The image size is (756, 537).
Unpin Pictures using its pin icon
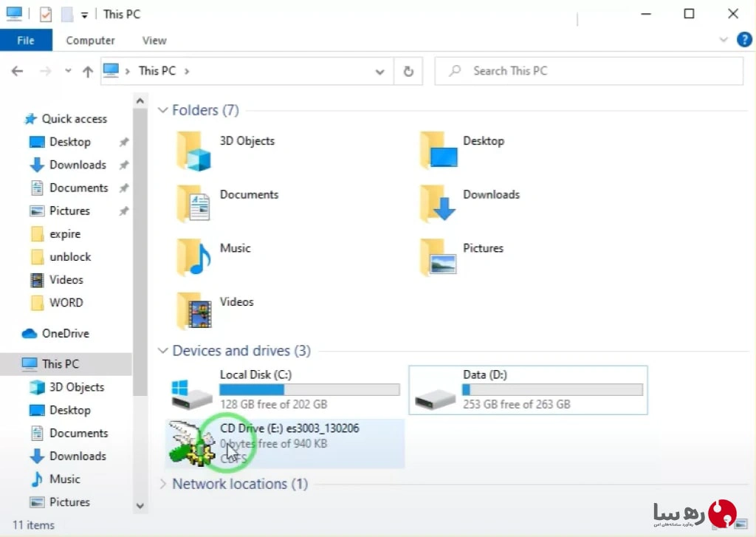coord(124,211)
